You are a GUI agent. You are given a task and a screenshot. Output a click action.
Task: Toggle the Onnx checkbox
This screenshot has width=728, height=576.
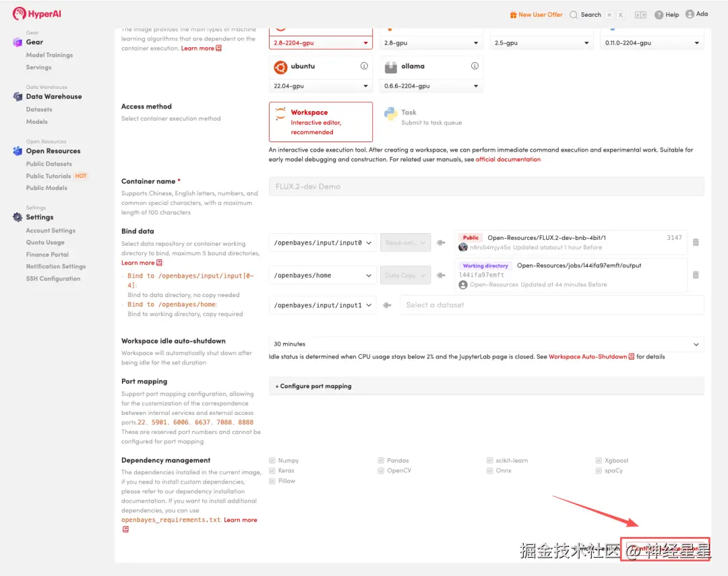[x=489, y=471]
